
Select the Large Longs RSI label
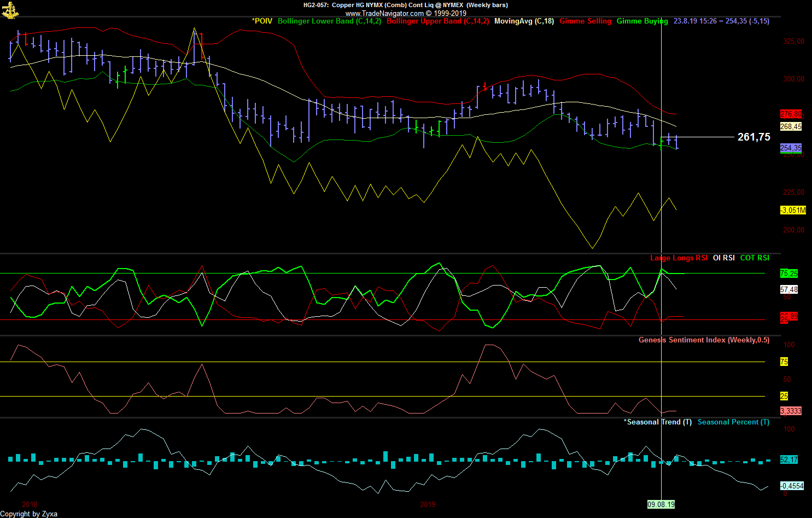(x=679, y=258)
